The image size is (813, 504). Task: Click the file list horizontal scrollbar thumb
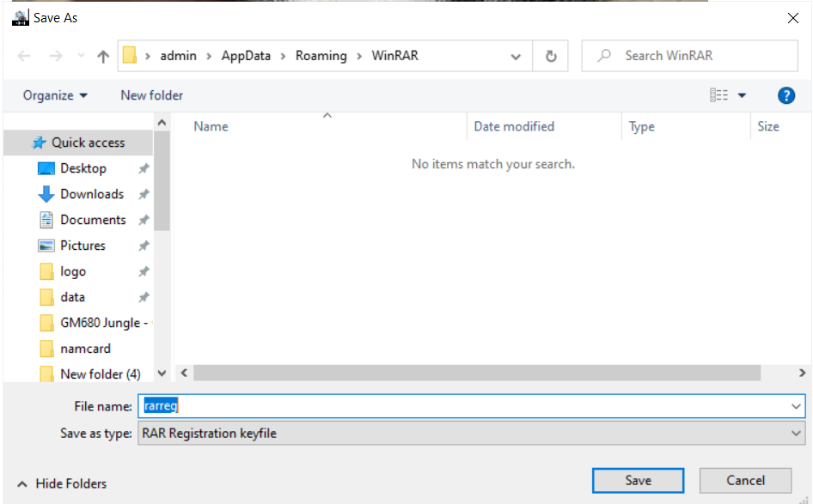pos(477,373)
